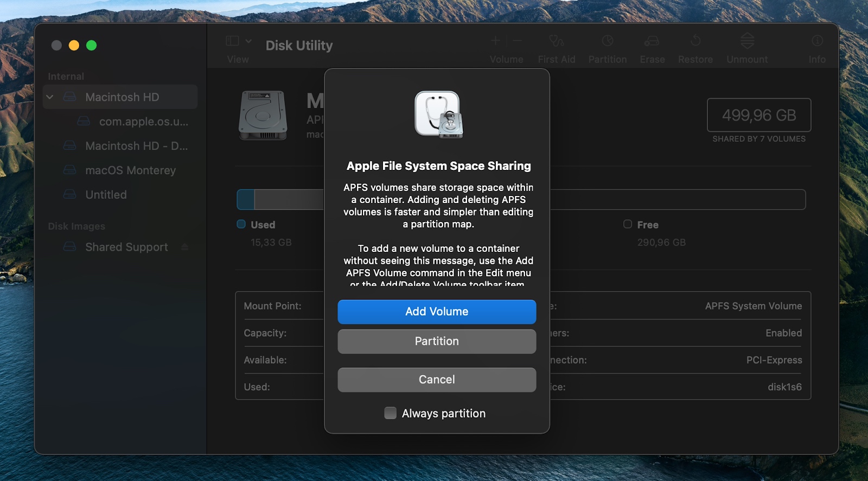Select com.apple.os.update snapshot in sidebar
Viewport: 868px width, 481px height.
[143, 122]
